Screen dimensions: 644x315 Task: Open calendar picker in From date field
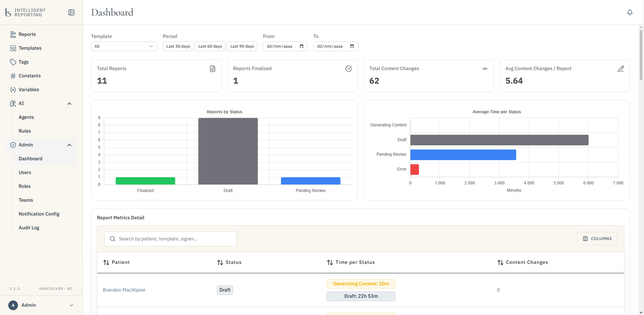point(302,46)
